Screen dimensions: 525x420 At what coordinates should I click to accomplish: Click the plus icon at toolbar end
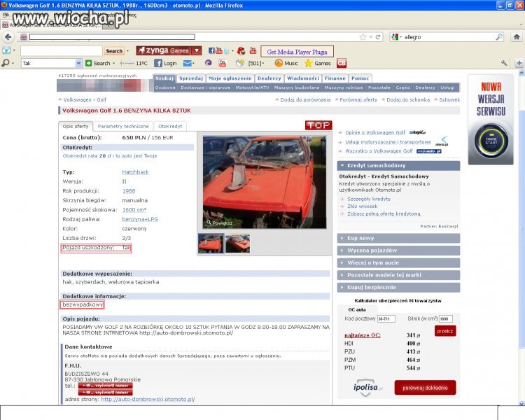[519, 63]
